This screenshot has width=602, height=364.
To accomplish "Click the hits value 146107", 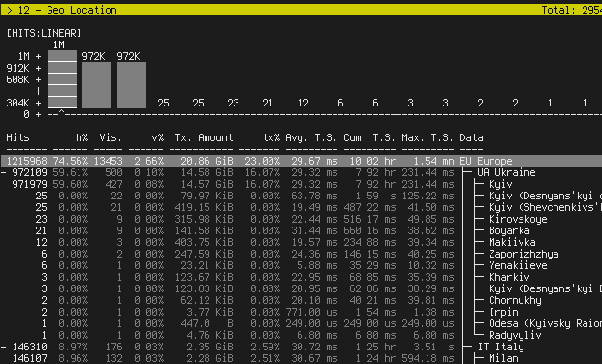I will tap(29, 358).
